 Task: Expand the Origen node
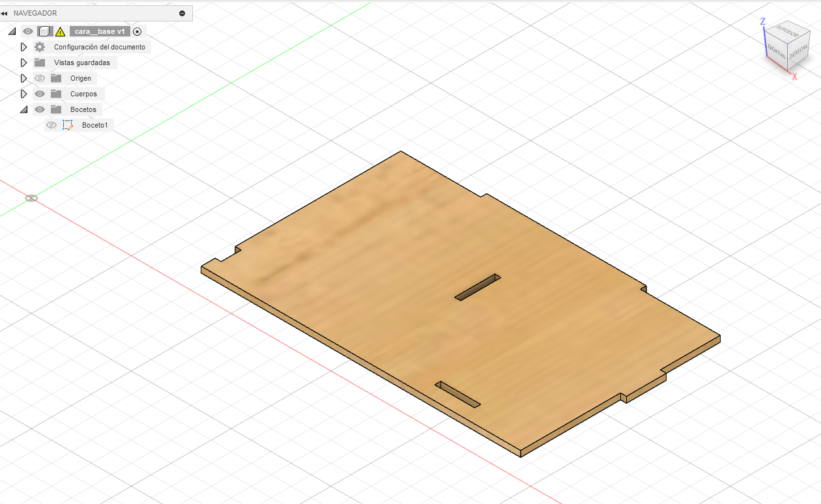(x=23, y=78)
